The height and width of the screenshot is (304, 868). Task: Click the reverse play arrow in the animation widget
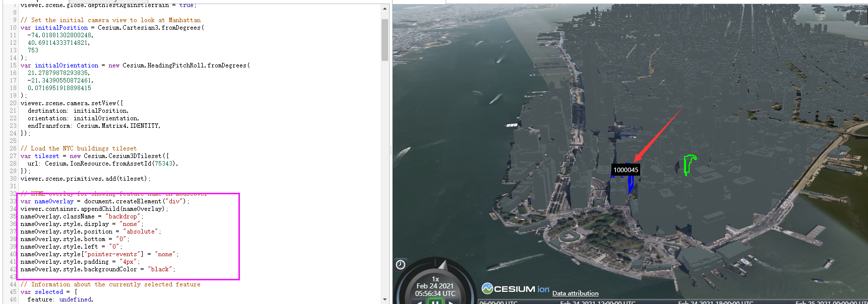click(419, 302)
